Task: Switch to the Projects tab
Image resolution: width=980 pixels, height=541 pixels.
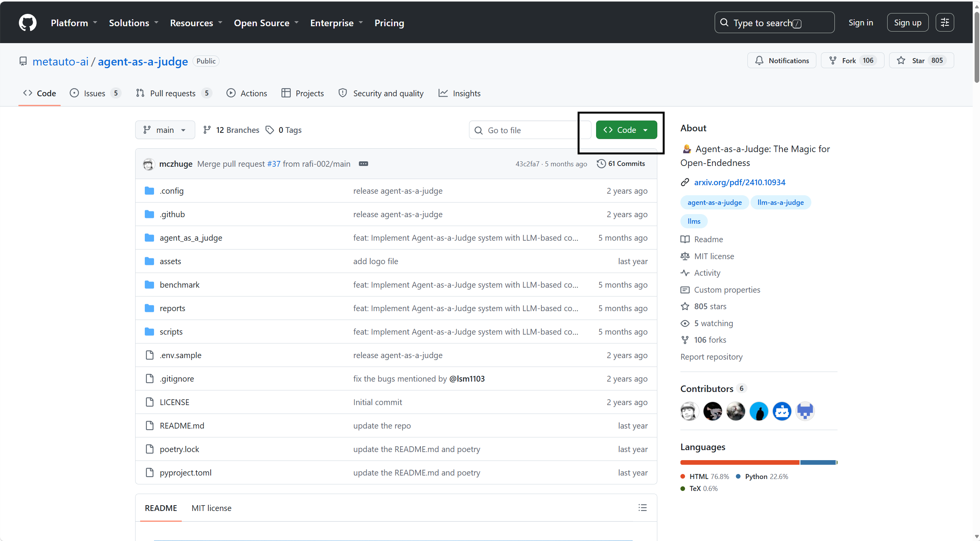Action: pyautogui.click(x=303, y=93)
